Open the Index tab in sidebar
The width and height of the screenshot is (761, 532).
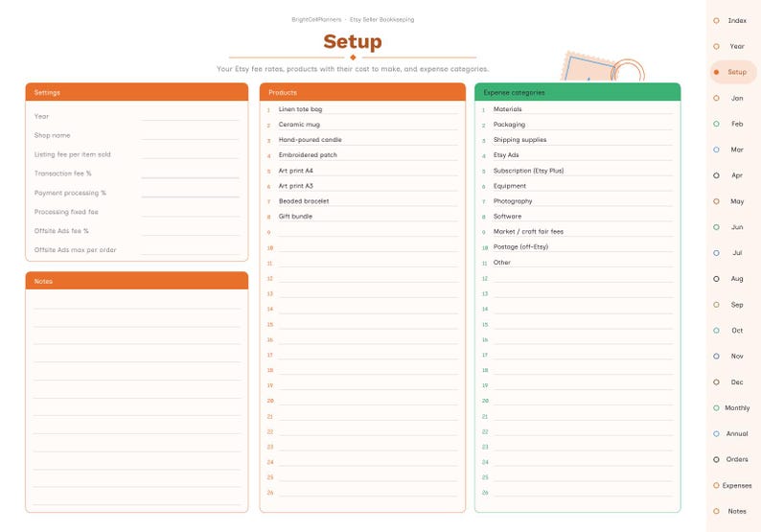(x=733, y=20)
